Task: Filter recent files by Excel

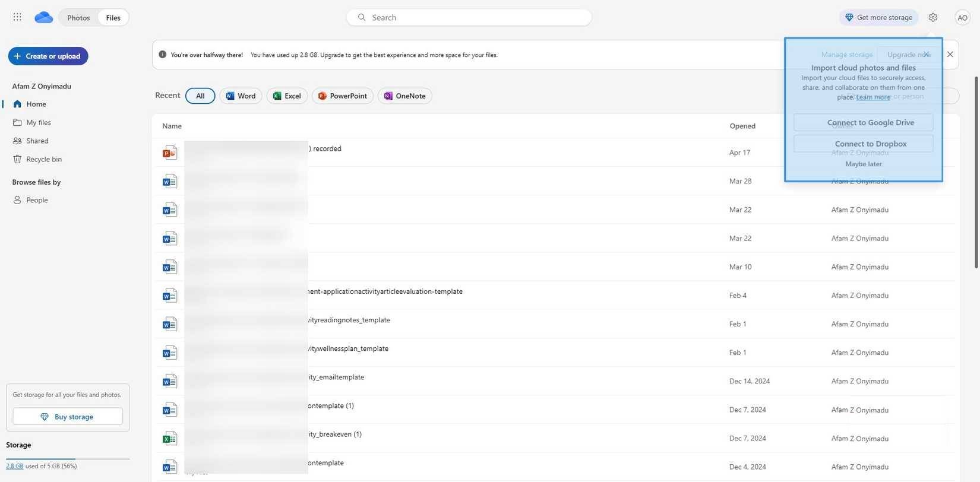Action: [x=287, y=96]
